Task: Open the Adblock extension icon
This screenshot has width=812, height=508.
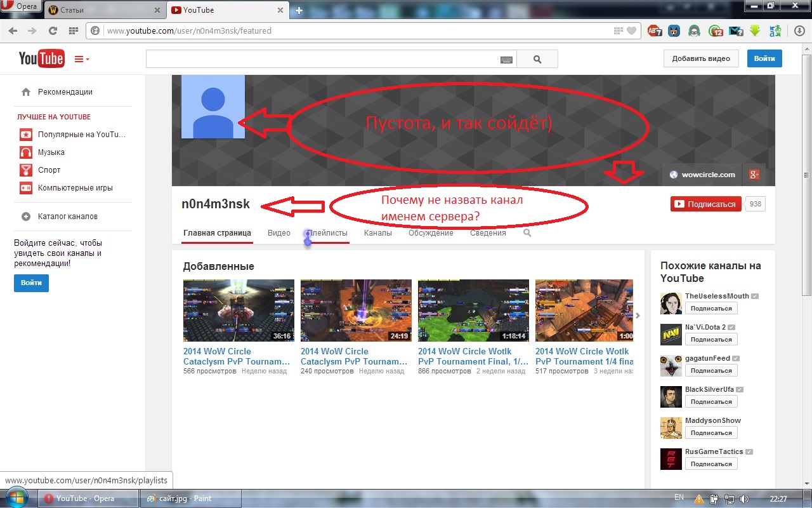Action: tap(654, 30)
